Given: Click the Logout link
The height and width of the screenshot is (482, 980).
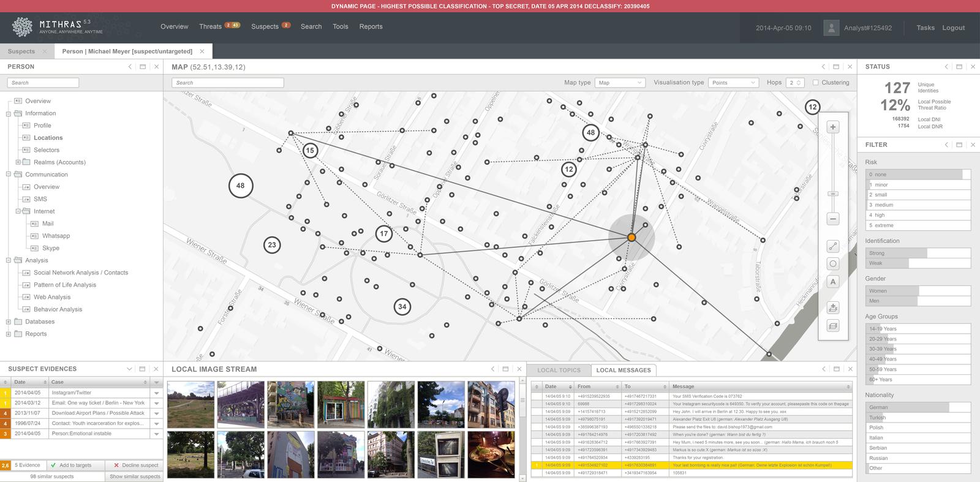Looking at the screenshot, I should pos(954,28).
